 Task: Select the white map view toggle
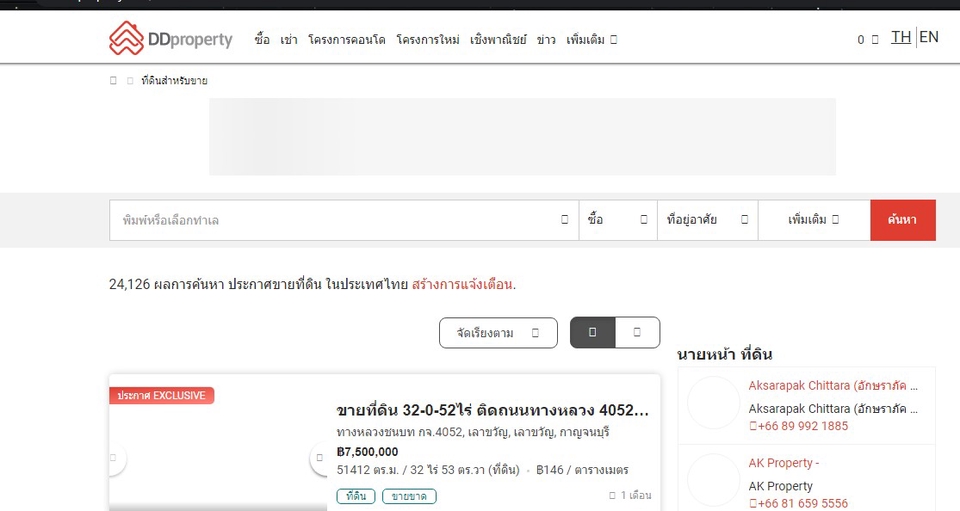[x=637, y=332]
